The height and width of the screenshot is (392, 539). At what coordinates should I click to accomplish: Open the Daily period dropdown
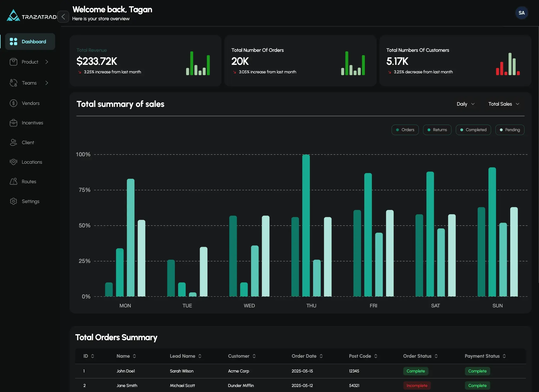pos(465,104)
